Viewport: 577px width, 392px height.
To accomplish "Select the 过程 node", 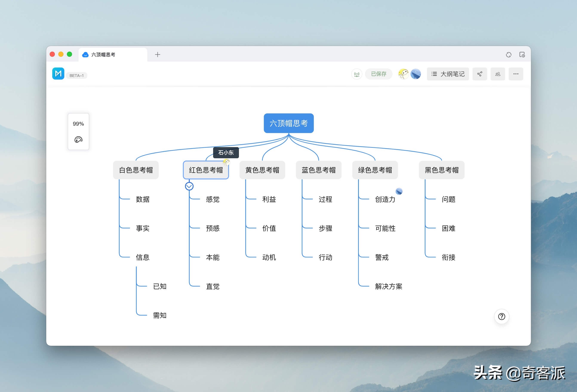I will [x=326, y=199].
